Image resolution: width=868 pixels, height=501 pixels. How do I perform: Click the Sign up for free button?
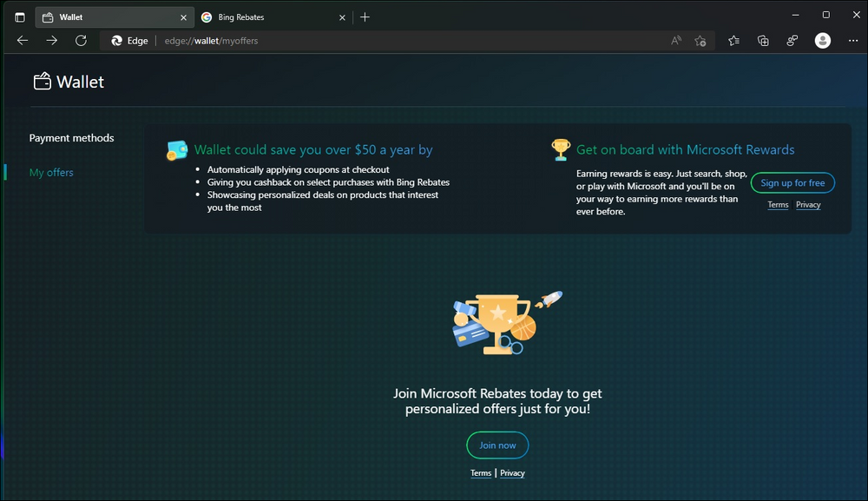pyautogui.click(x=792, y=182)
